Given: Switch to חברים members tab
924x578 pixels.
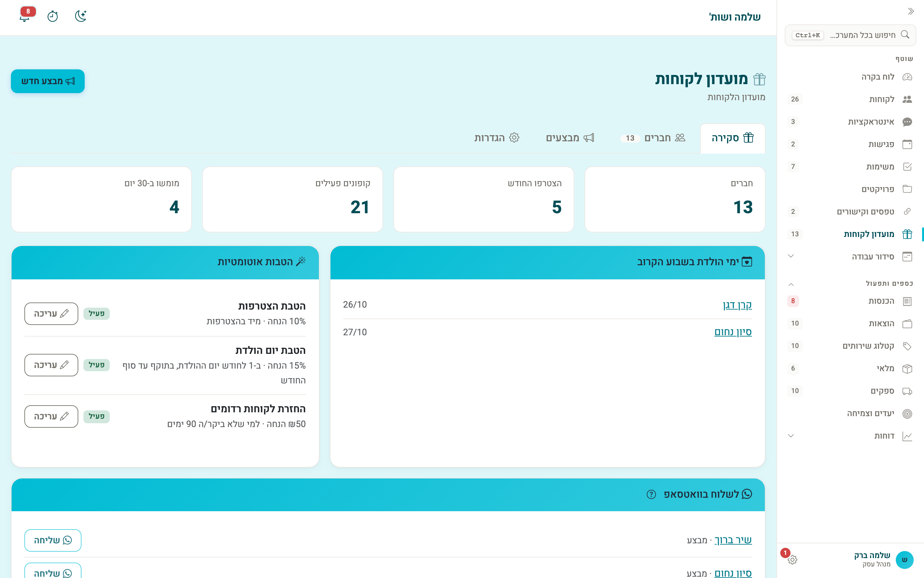Looking at the screenshot, I should pyautogui.click(x=653, y=138).
